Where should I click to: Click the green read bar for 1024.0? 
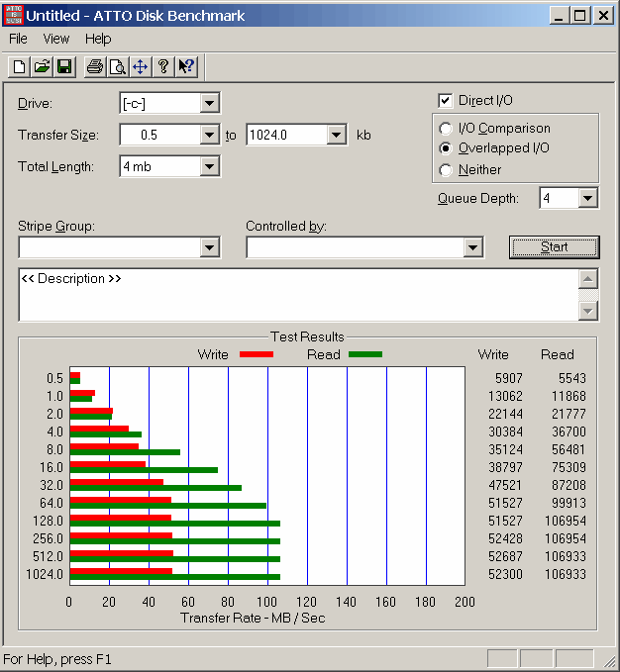175,577
